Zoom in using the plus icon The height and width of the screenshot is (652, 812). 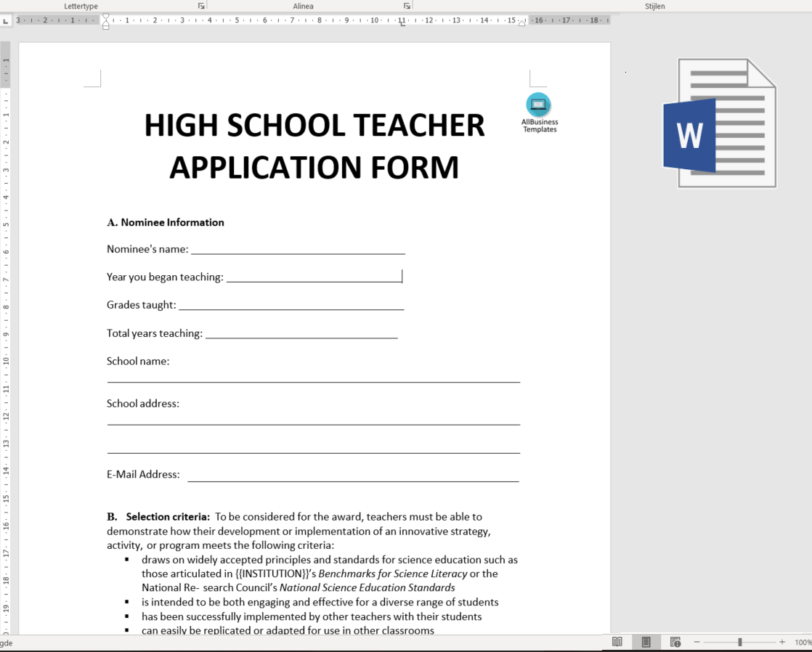[782, 642]
